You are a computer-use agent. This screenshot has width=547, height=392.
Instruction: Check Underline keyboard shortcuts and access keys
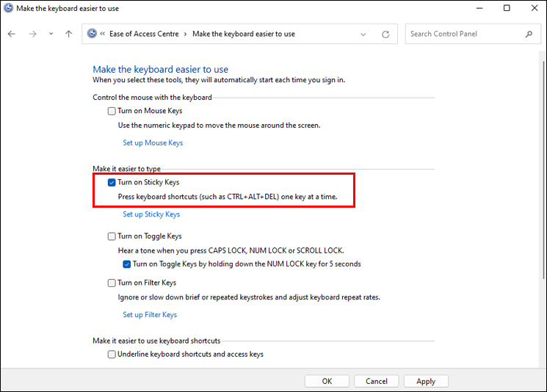click(112, 354)
